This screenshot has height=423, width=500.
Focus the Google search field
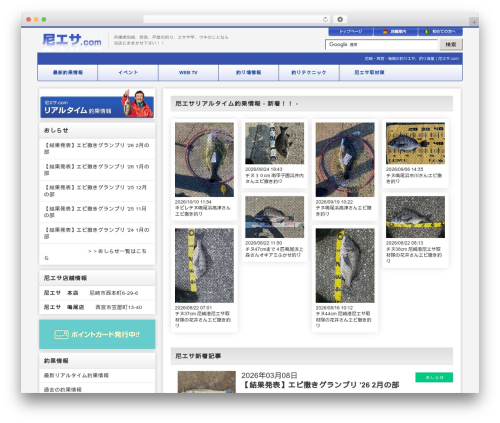click(381, 44)
